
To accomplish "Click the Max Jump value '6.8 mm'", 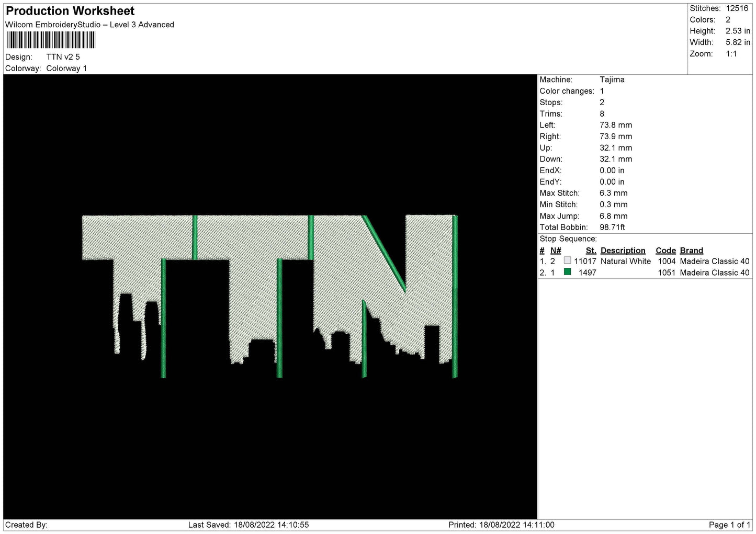I will click(614, 216).
